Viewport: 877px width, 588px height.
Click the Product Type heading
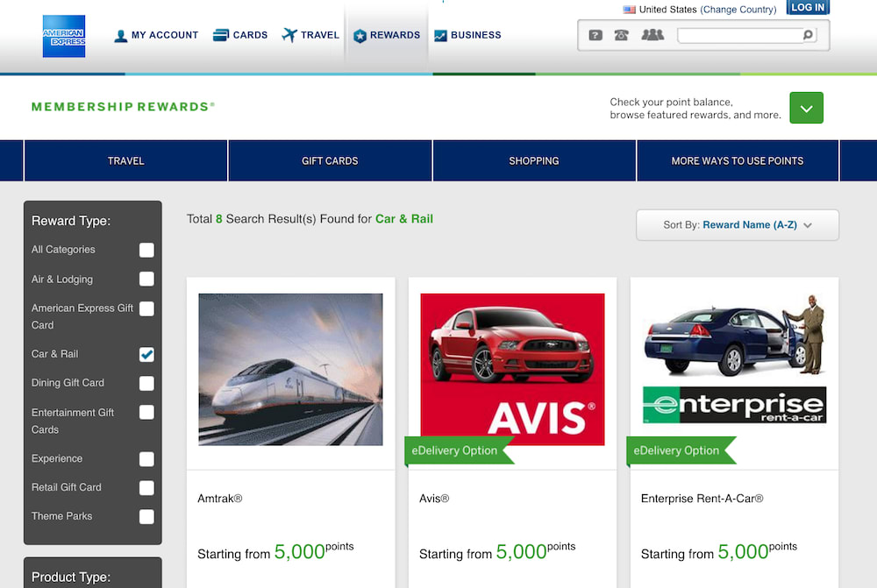[71, 577]
